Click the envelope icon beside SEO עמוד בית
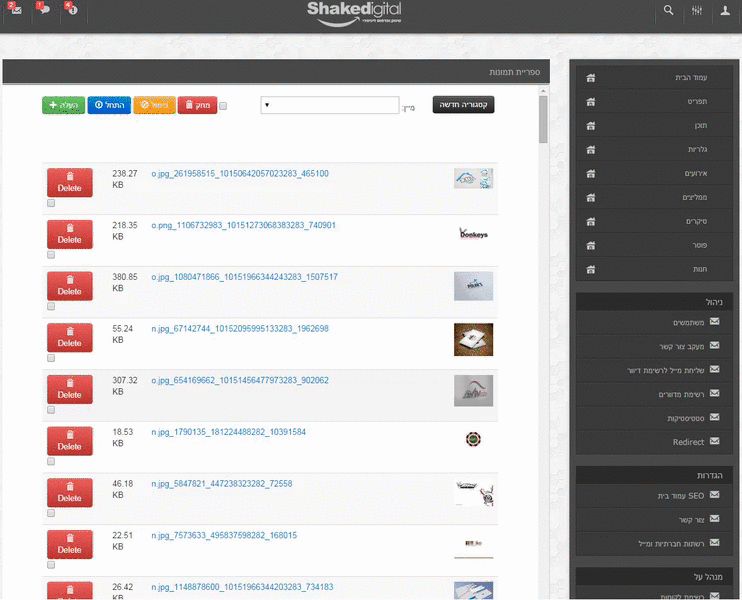 [715, 495]
